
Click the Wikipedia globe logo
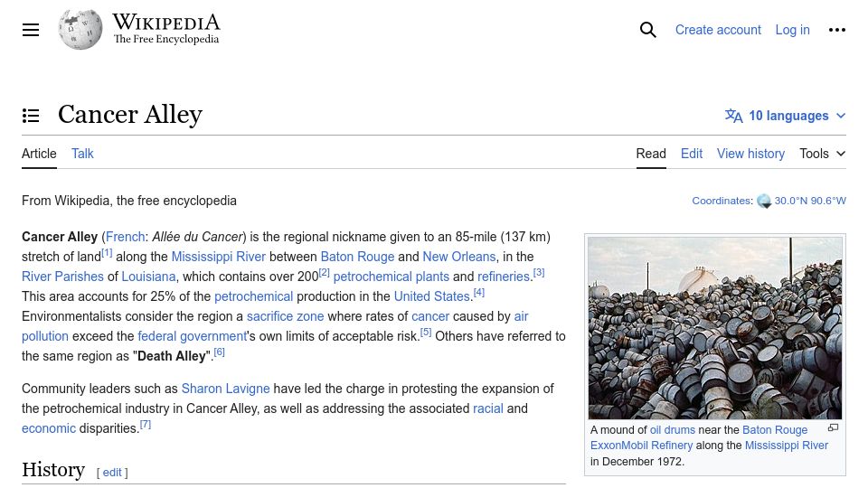[80, 29]
